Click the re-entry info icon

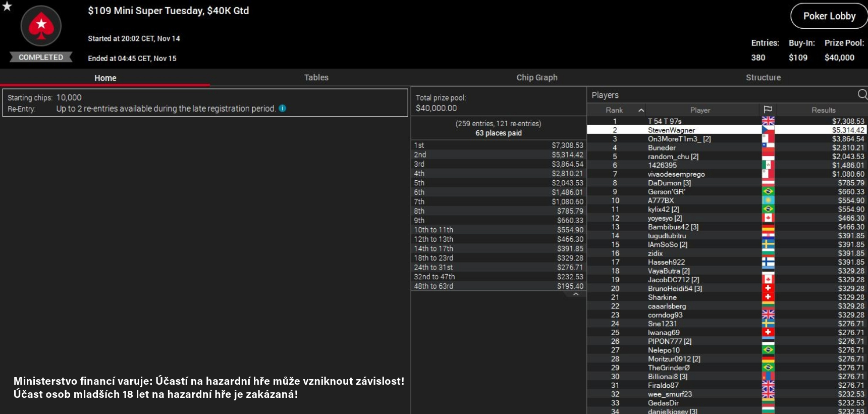(283, 109)
